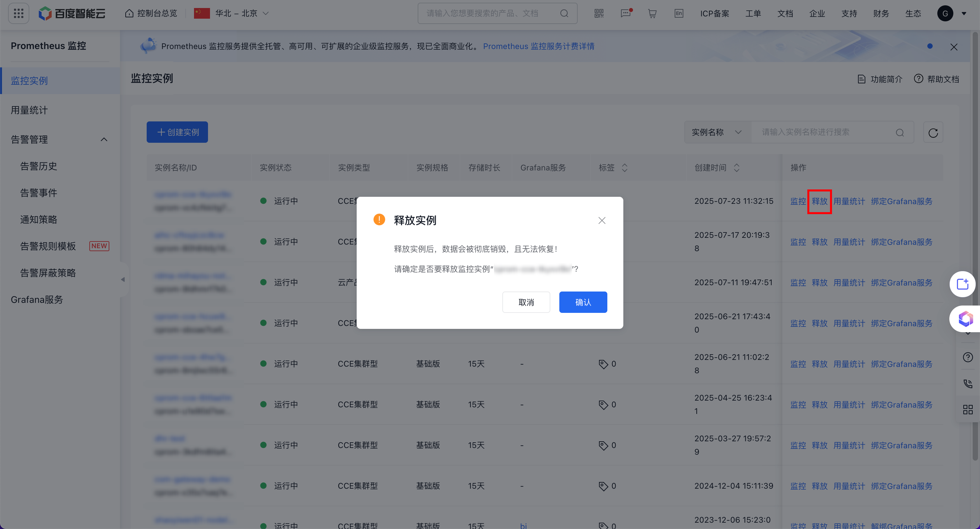Click the 取消 button in dialog

(526, 302)
